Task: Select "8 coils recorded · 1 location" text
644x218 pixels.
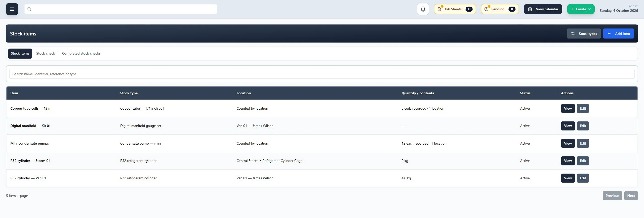Action: (423, 109)
